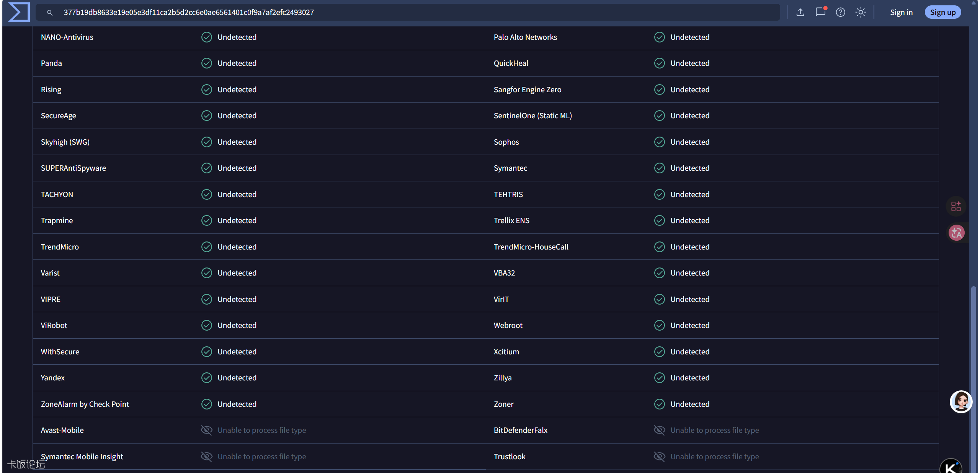Viewport: 980px width, 473px height.
Task: Open the notifications chat icon
Action: (820, 12)
